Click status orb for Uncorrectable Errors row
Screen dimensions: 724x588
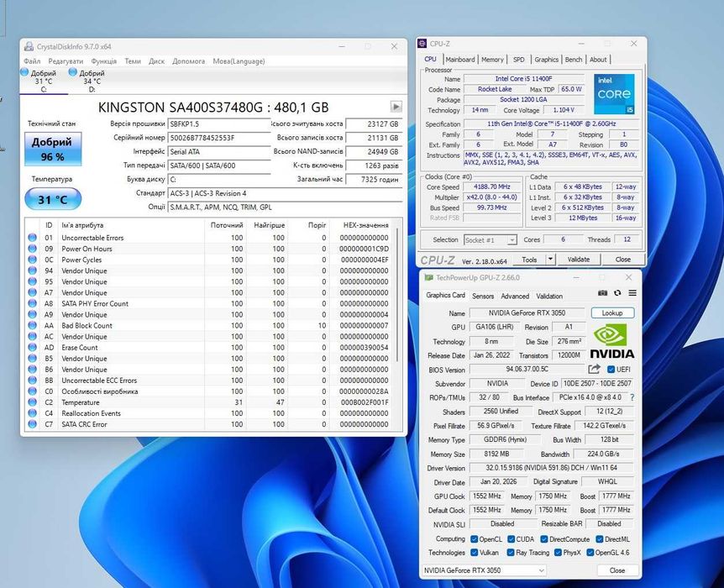tap(32, 238)
